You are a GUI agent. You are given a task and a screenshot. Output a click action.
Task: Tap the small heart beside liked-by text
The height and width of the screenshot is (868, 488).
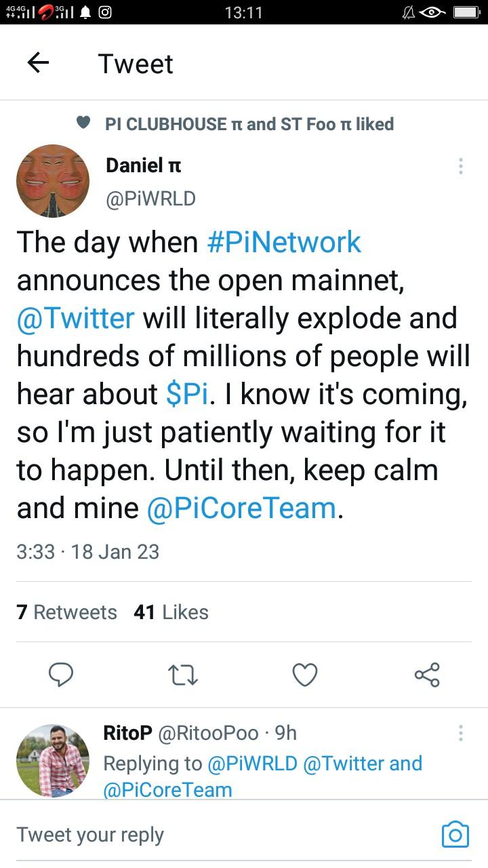pyautogui.click(x=83, y=123)
